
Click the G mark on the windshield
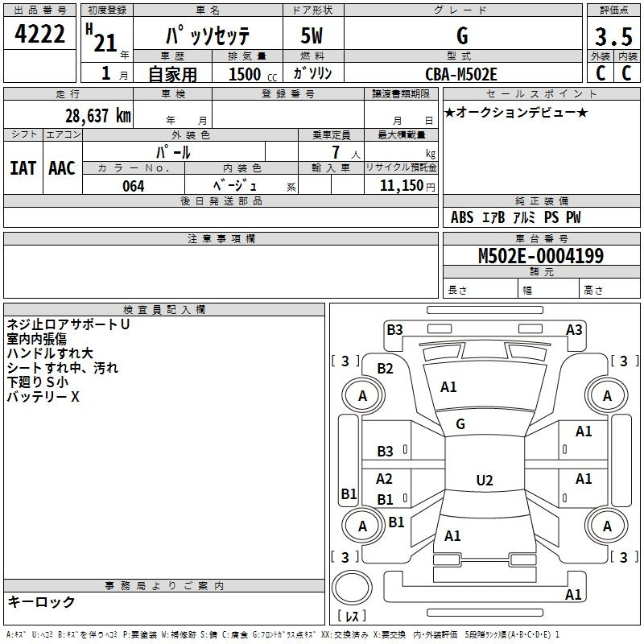click(460, 423)
